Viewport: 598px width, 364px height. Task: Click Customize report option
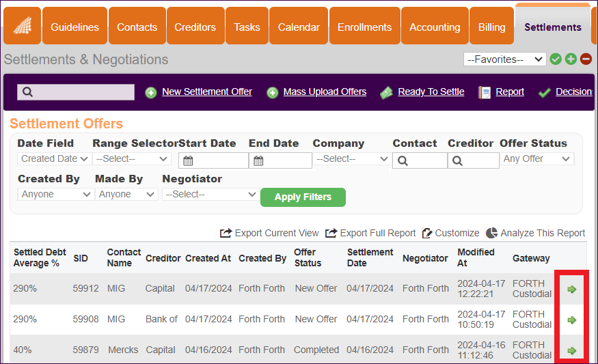(451, 233)
